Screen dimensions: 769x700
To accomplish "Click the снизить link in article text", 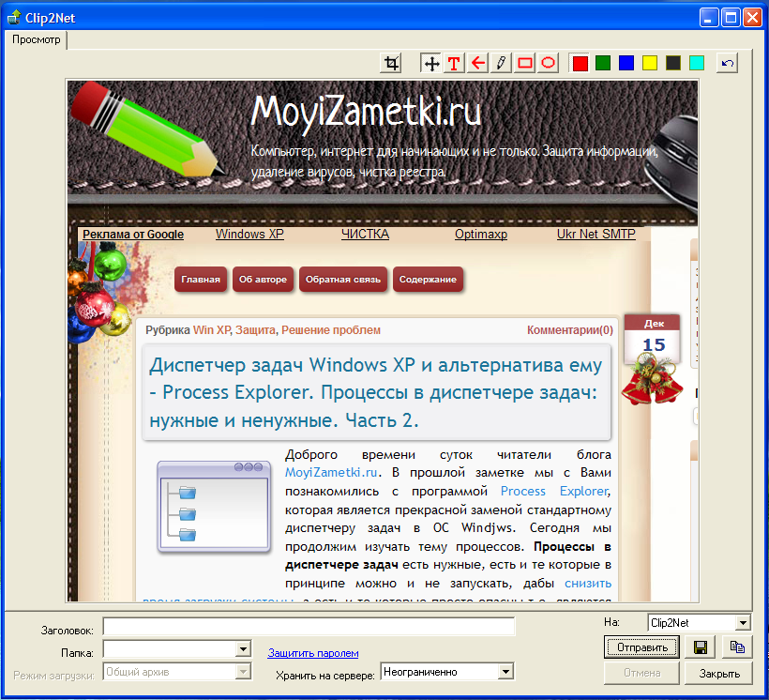I will pos(588,584).
